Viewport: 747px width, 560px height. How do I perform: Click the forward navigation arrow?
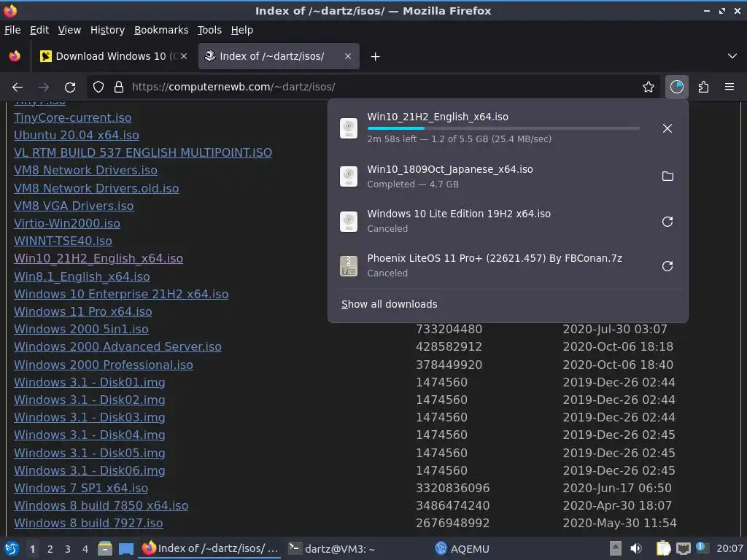[x=44, y=87]
